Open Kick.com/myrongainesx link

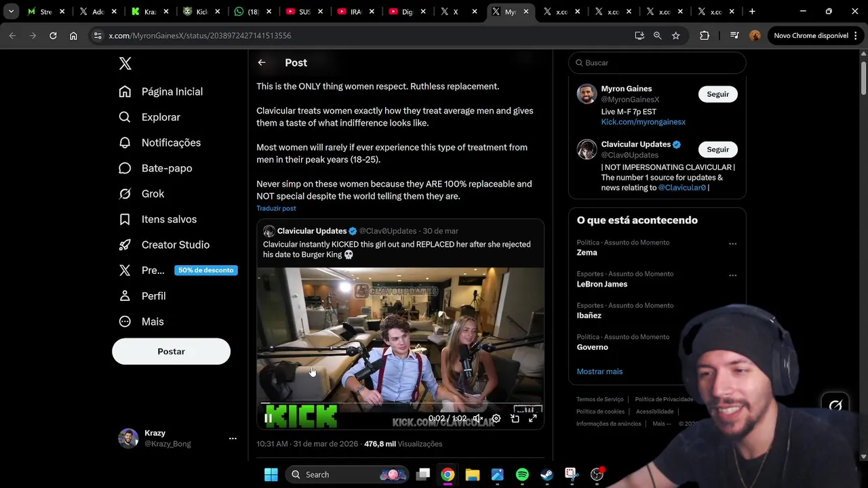tap(643, 122)
